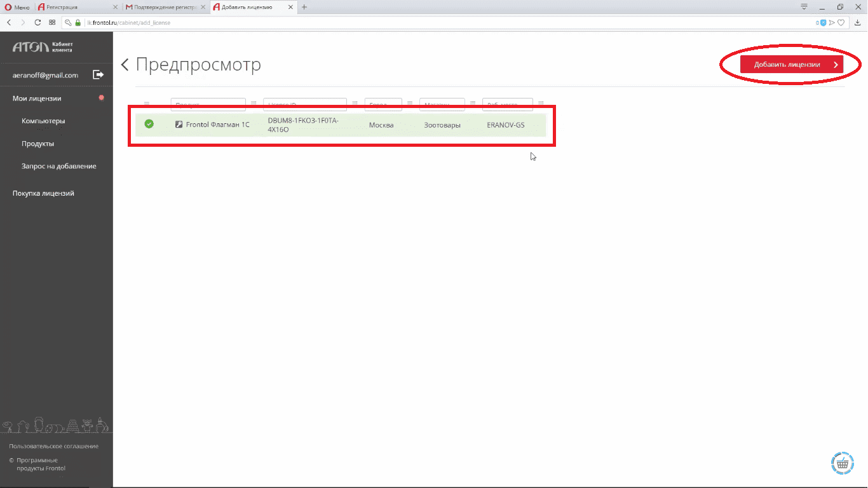The image size is (868, 488).
Task: Click the search magnifier in address bar
Action: tap(68, 22)
